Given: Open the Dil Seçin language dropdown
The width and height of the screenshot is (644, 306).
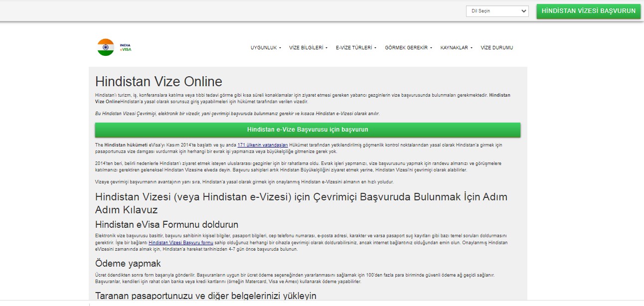Looking at the screenshot, I should [x=497, y=11].
